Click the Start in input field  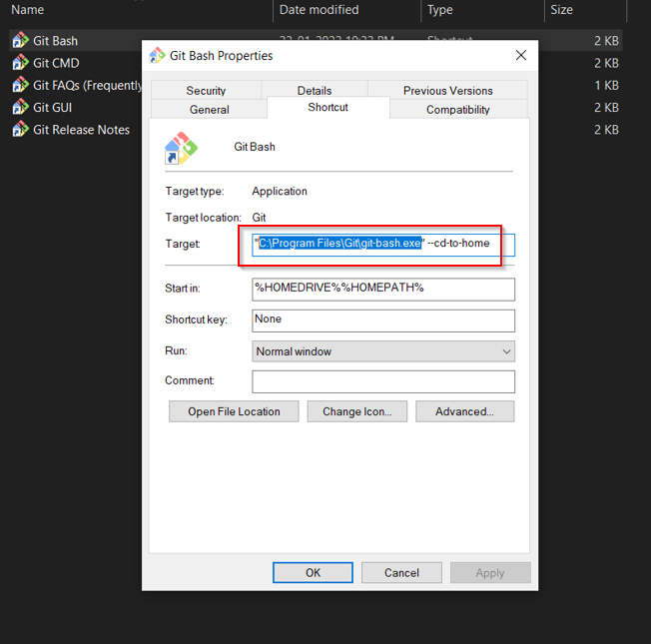(x=383, y=290)
